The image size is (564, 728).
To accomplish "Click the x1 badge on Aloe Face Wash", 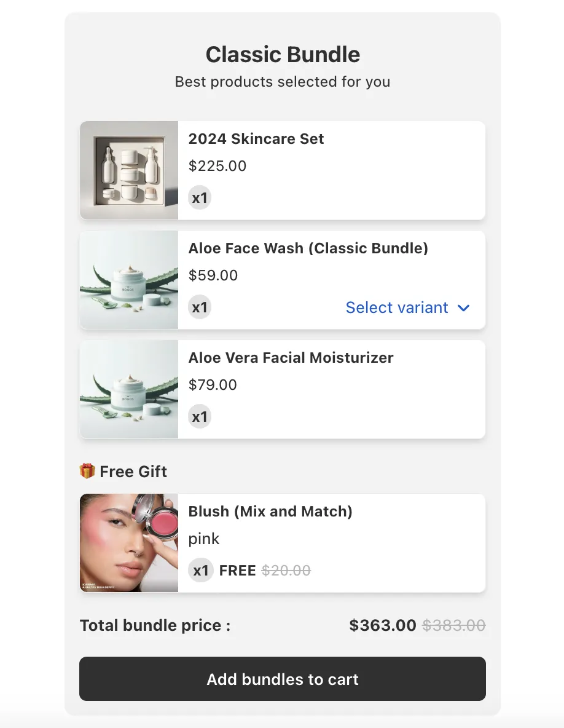I will point(199,307).
